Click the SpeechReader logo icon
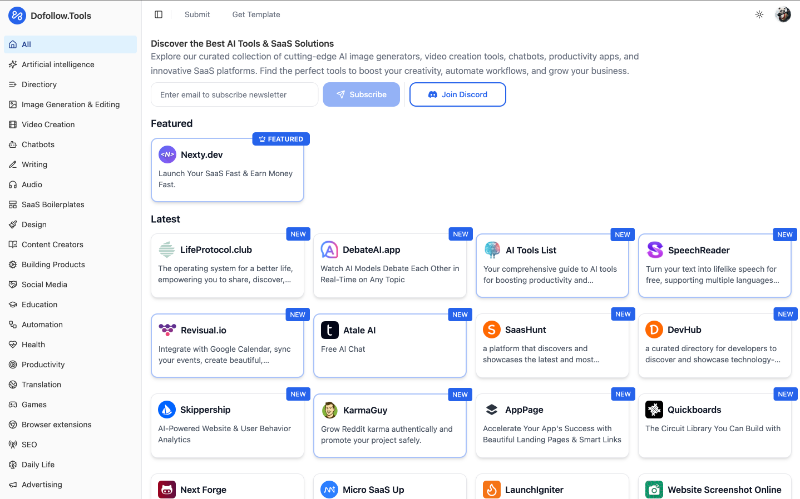Image resolution: width=800 pixels, height=499 pixels. coord(654,250)
